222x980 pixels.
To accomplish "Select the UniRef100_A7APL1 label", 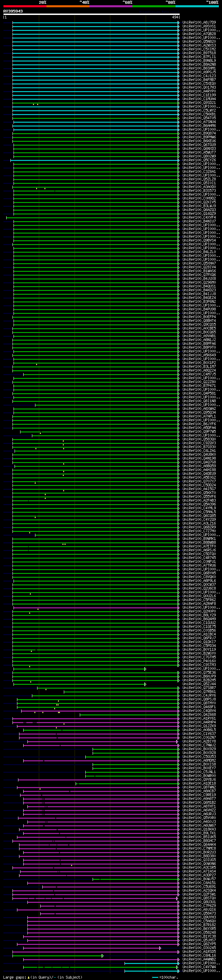I will (x=199, y=416).
